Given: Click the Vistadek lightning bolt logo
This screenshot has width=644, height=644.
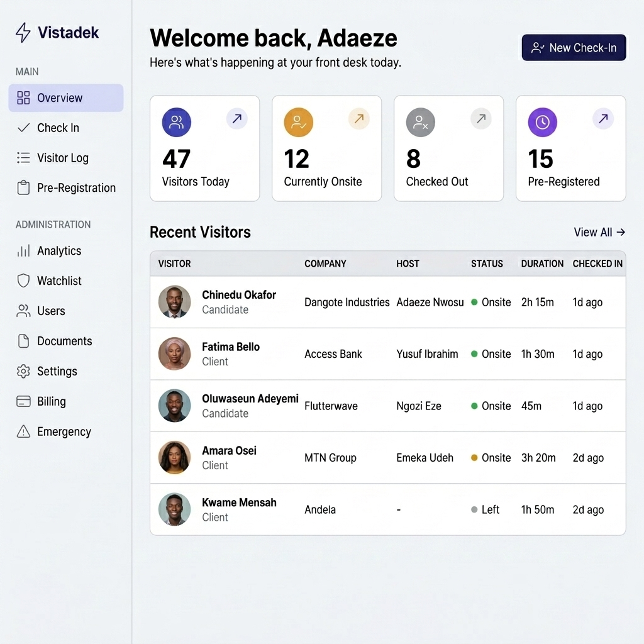Looking at the screenshot, I should point(23,33).
